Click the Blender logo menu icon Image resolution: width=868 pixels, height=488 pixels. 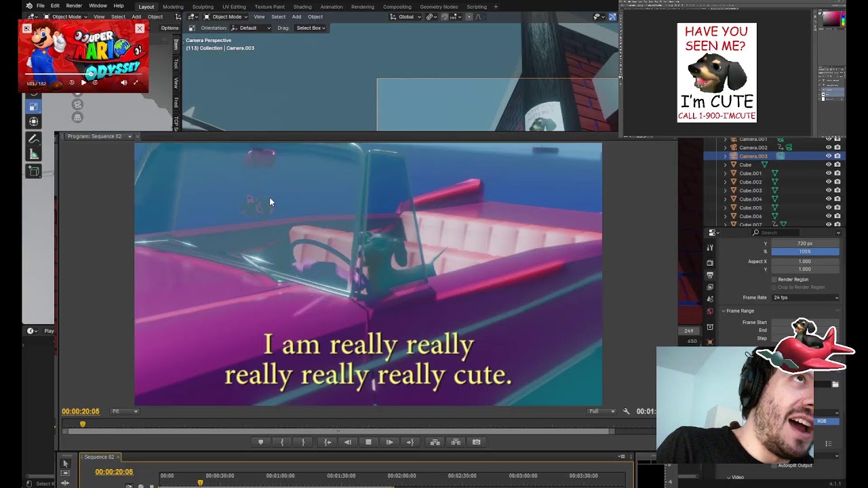tap(29, 6)
